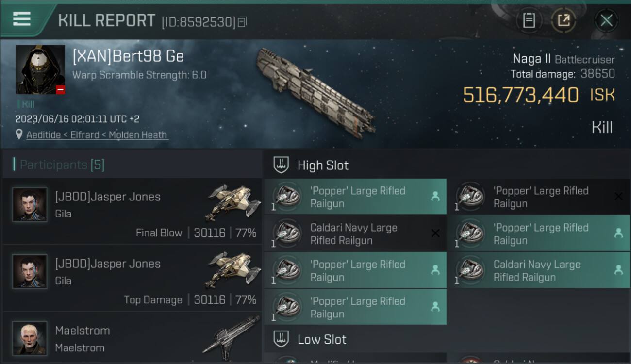Click the Low Slot section header
Viewport: 631px width, 364px height.
point(322,339)
